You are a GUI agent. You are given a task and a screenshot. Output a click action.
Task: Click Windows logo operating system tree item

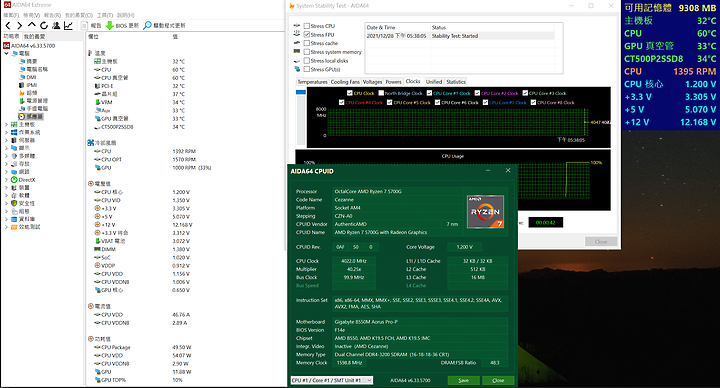tap(14, 132)
